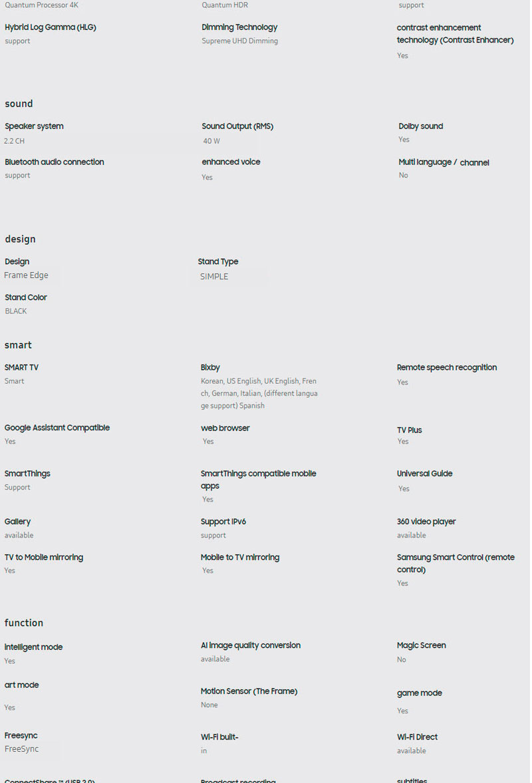The height and width of the screenshot is (783, 532).
Task: Select the Stand Type spec label
Action: tap(218, 262)
